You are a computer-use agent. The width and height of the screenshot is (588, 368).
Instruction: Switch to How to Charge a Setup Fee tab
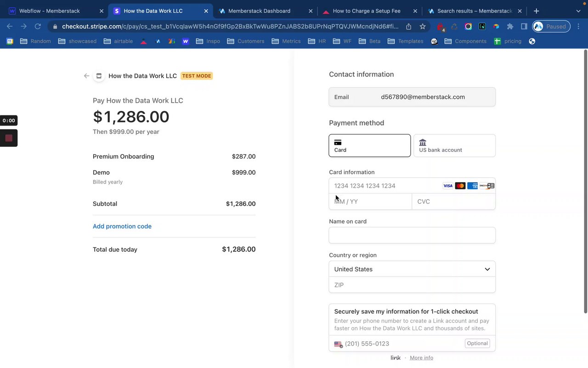pyautogui.click(x=366, y=11)
